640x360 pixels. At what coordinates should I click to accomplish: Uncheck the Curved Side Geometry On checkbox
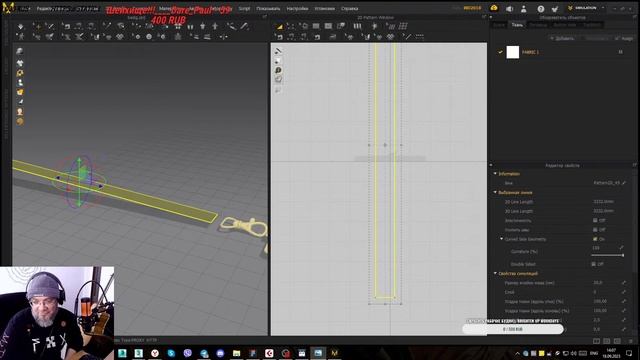pyautogui.click(x=595, y=239)
